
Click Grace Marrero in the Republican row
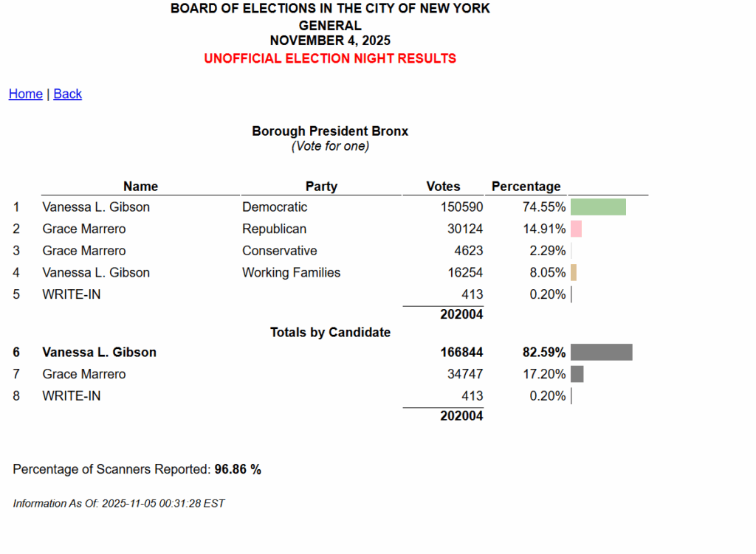tap(84, 229)
